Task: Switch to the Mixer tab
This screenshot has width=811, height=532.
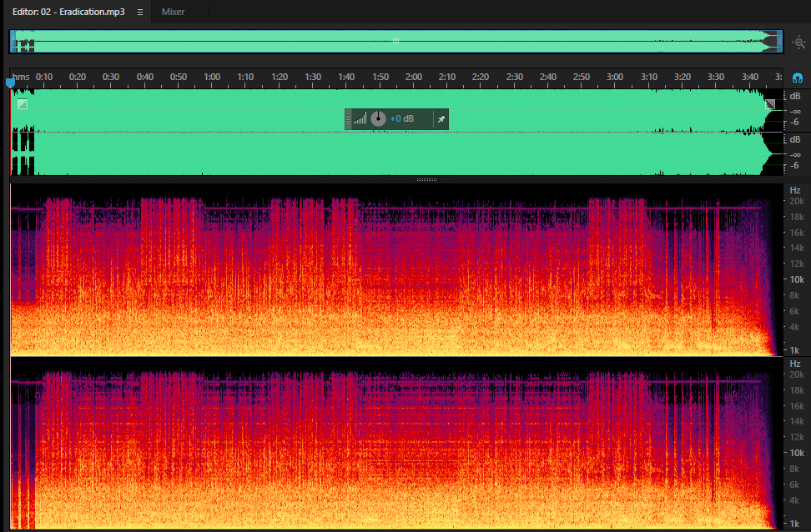Action: (x=173, y=12)
